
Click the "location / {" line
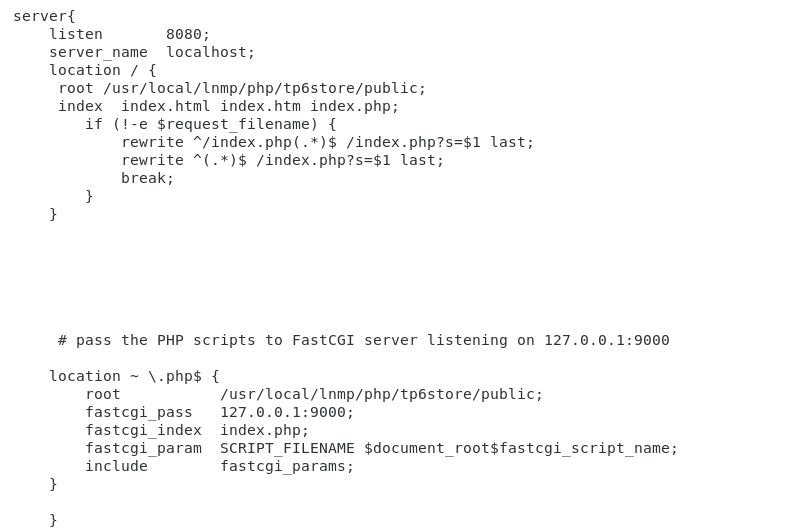click(103, 70)
